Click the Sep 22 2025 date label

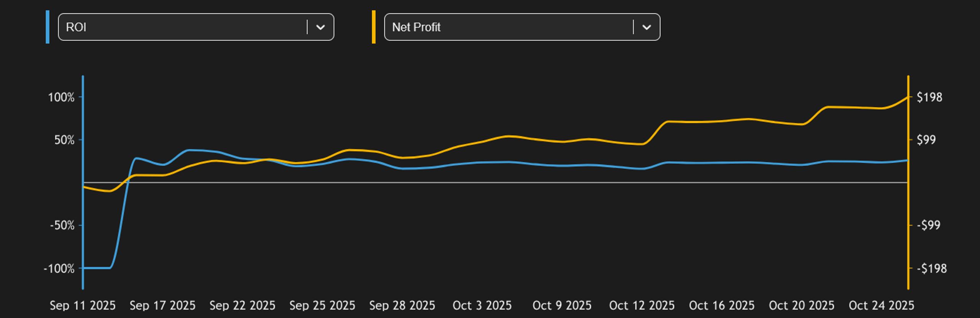(x=242, y=305)
